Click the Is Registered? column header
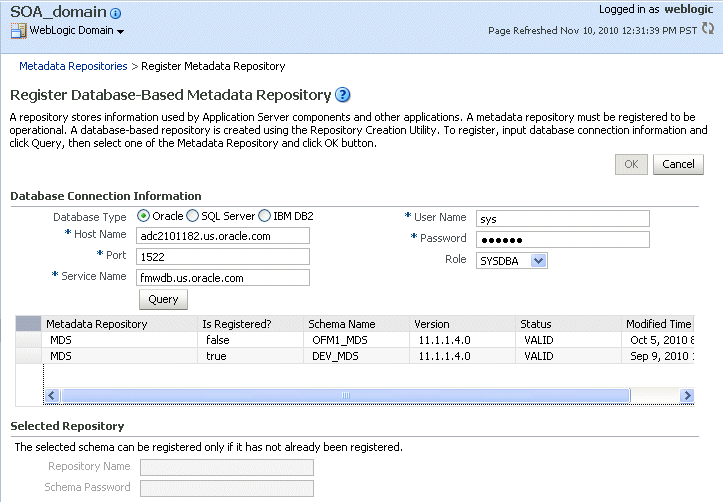723x502 pixels. click(x=251, y=324)
